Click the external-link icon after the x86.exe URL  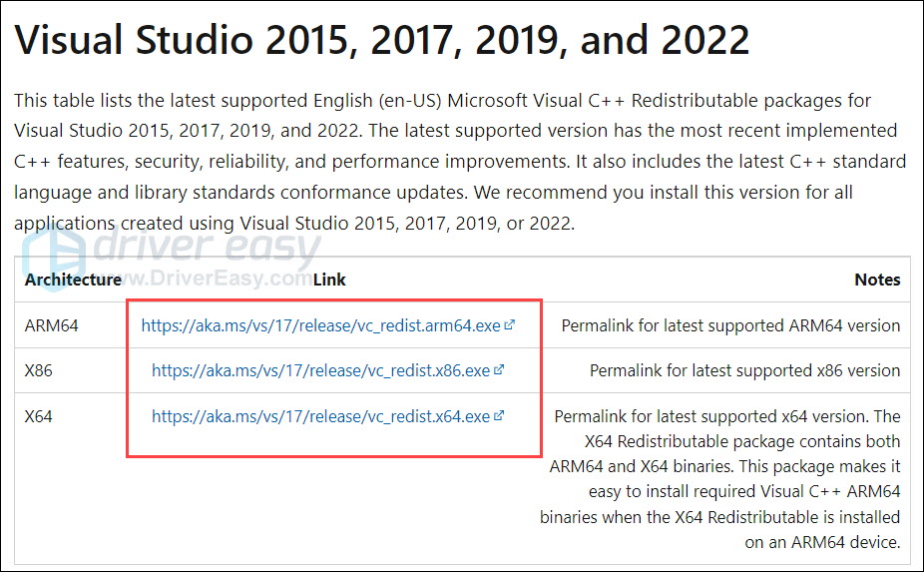499,370
